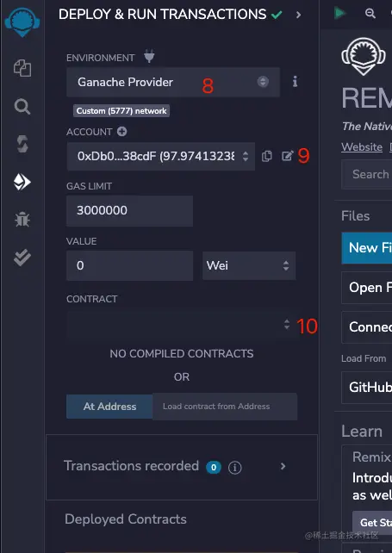392x553 pixels.
Task: Open the account 0xDb0...38cdF dropdown
Action: pos(161,156)
